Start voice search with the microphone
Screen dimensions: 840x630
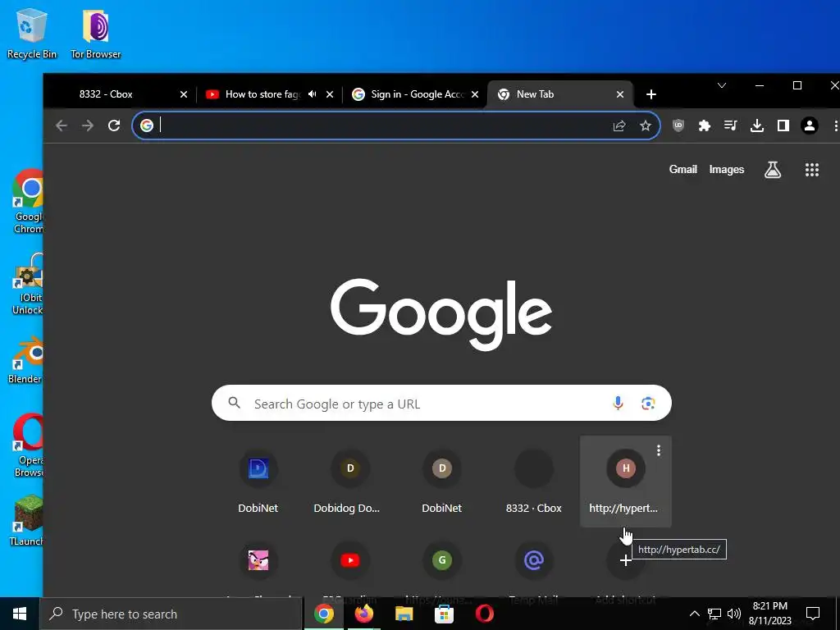(x=618, y=403)
